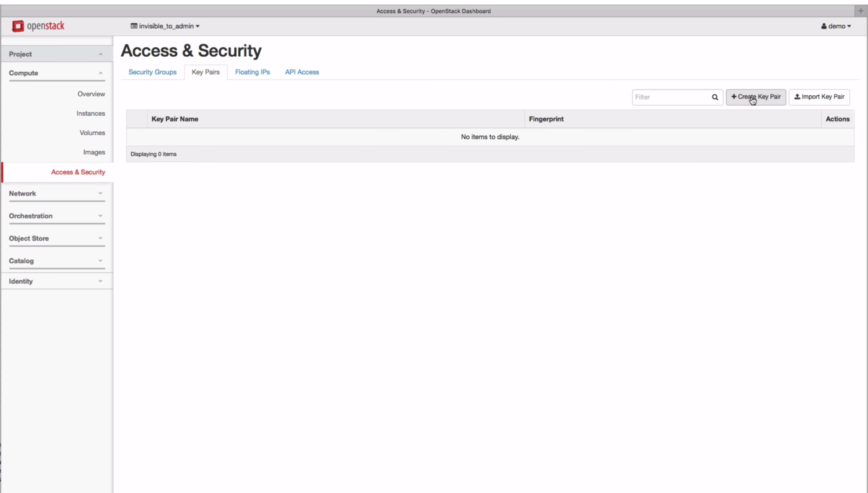Open the demo user menu

pyautogui.click(x=836, y=26)
